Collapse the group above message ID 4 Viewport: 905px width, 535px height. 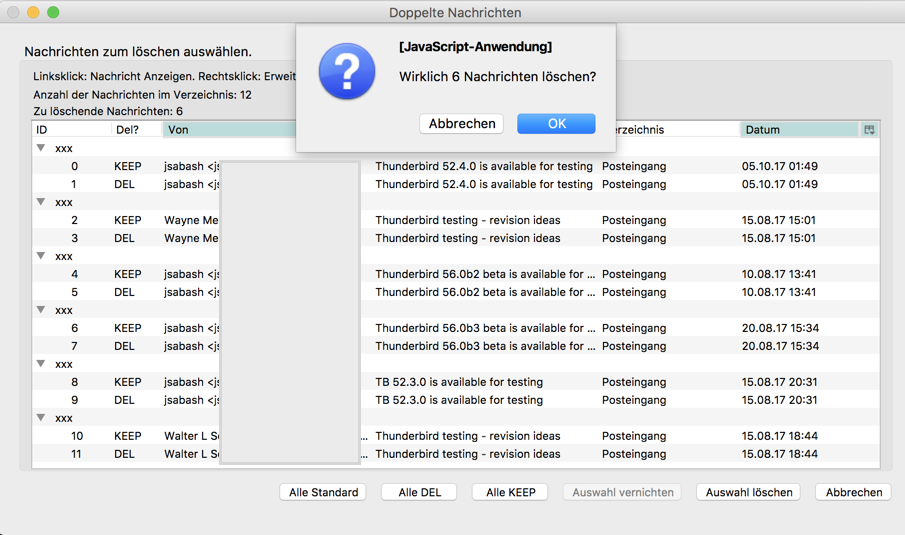point(41,256)
